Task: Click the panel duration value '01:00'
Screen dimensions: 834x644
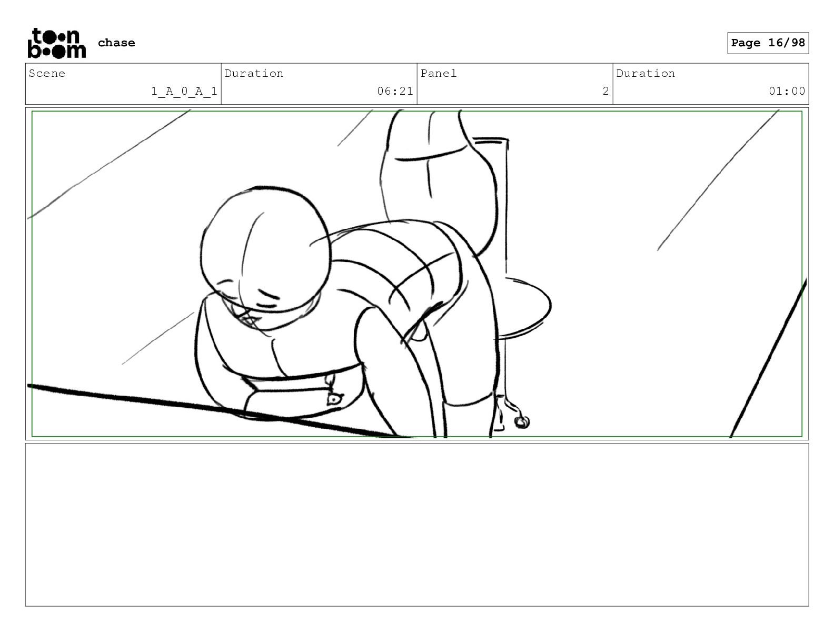Action: coord(787,91)
